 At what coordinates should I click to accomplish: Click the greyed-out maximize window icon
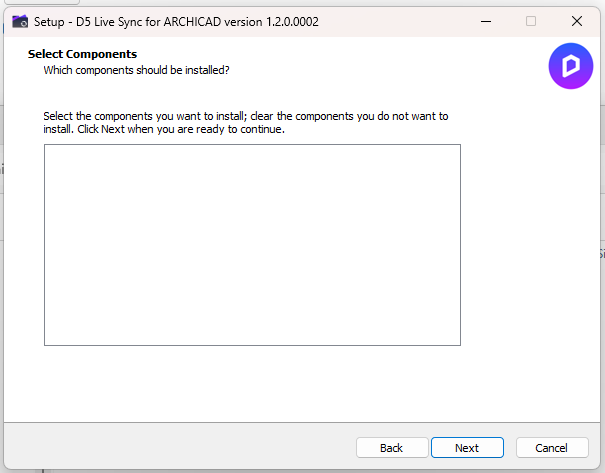(x=531, y=21)
